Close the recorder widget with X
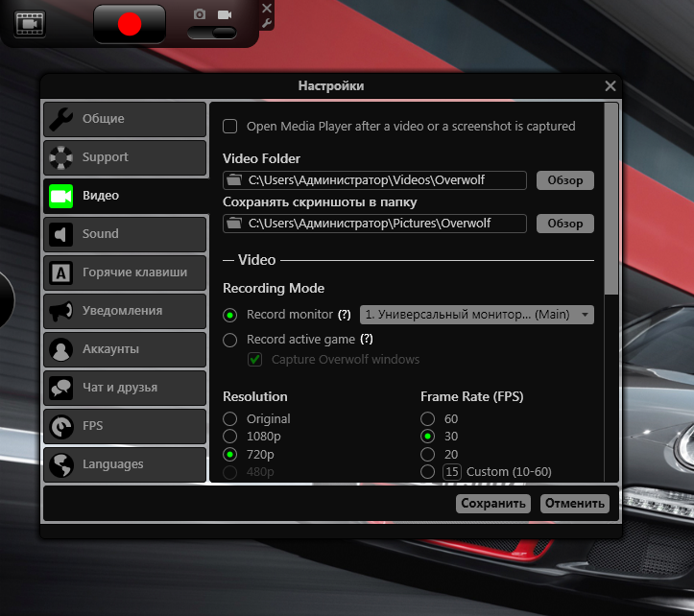Image resolution: width=694 pixels, height=616 pixels. click(x=267, y=8)
